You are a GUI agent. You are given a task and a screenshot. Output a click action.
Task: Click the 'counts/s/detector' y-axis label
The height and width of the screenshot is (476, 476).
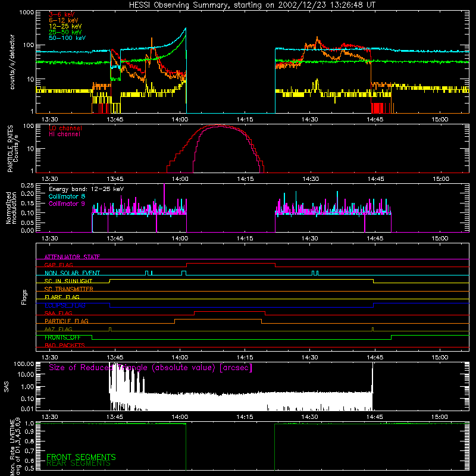(12, 62)
